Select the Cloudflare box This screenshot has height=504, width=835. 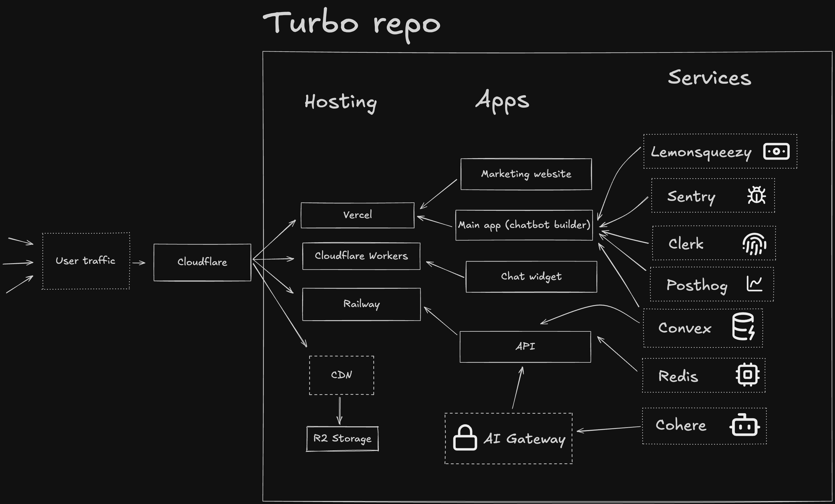202,262
